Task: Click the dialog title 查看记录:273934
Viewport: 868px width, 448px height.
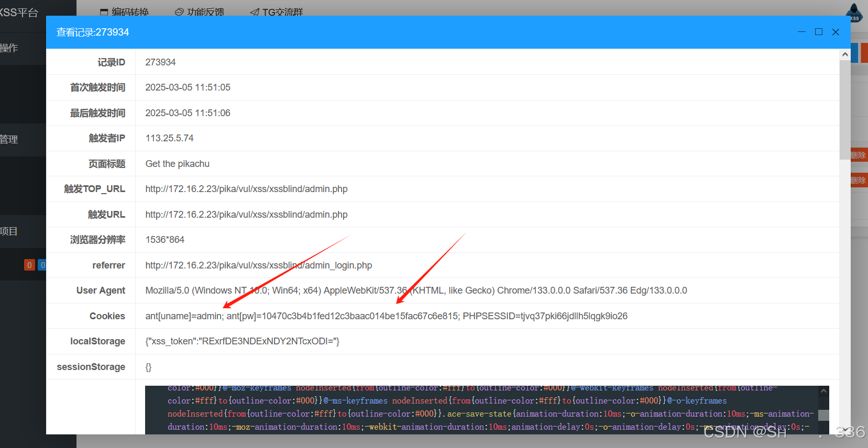Action: coord(93,32)
